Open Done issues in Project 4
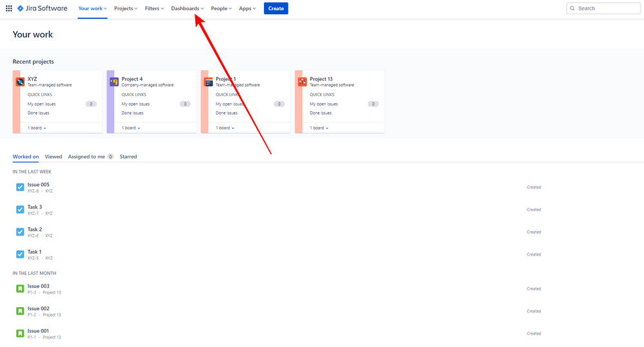Screen dimensions: 644x347 pos(132,113)
